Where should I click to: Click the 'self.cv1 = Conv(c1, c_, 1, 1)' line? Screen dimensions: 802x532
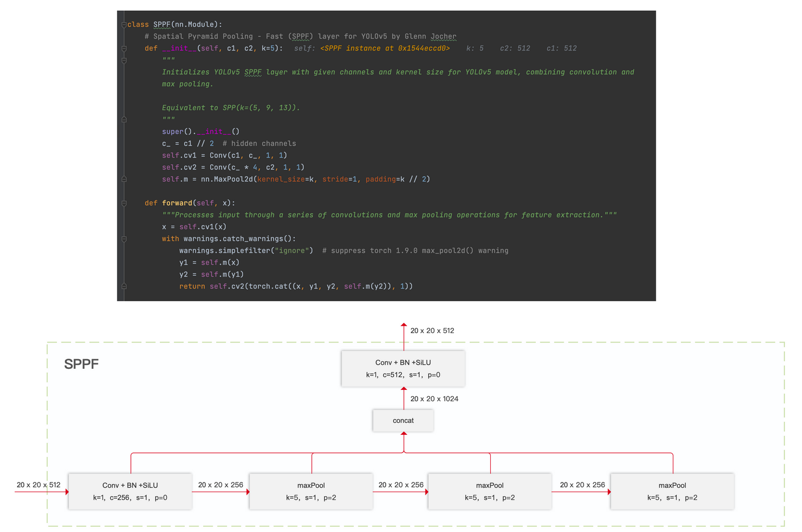pos(225,155)
